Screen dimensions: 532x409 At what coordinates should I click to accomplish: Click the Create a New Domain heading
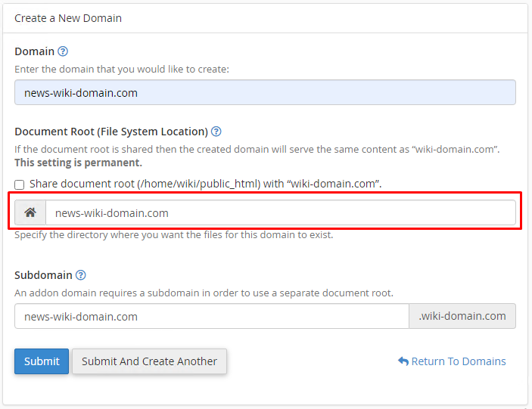pos(68,18)
